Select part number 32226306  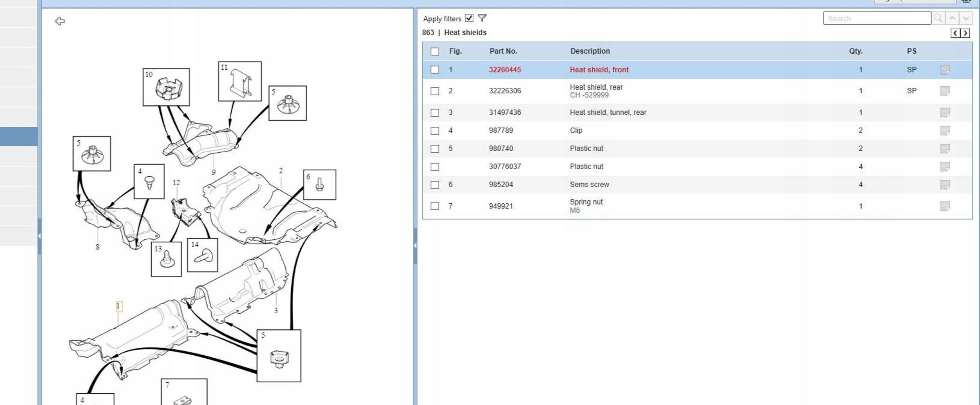click(x=505, y=91)
